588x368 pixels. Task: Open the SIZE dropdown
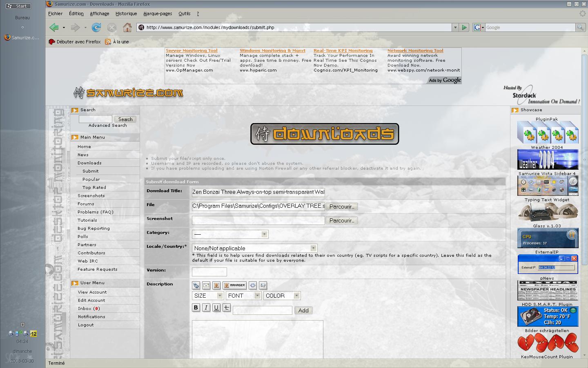pyautogui.click(x=207, y=296)
